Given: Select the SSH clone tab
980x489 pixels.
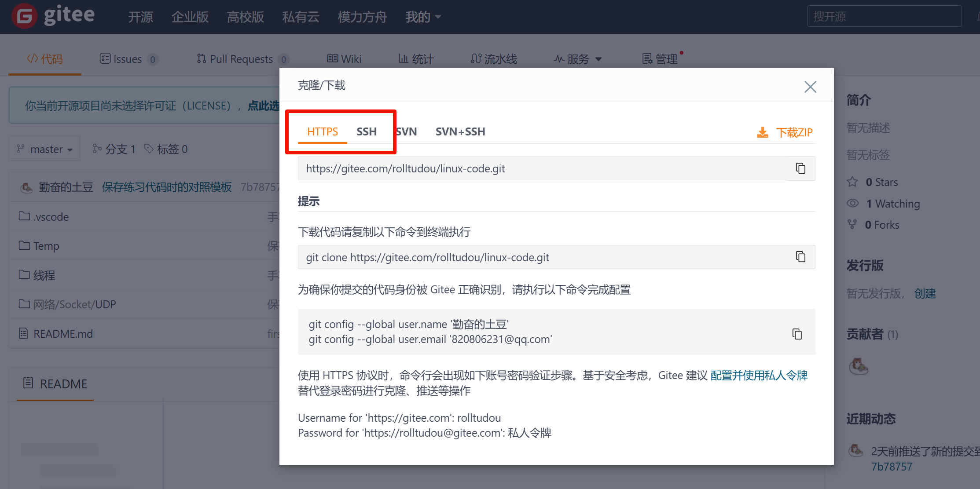Looking at the screenshot, I should (x=367, y=131).
